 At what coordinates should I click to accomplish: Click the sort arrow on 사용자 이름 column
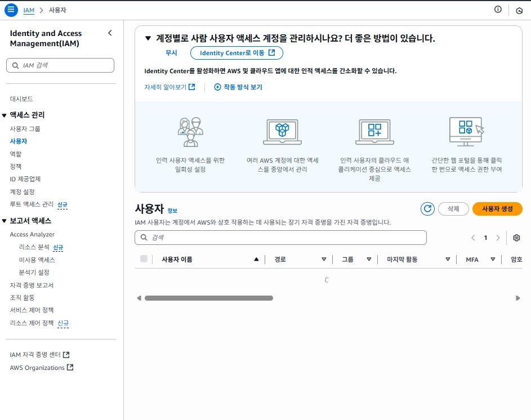[x=256, y=259]
